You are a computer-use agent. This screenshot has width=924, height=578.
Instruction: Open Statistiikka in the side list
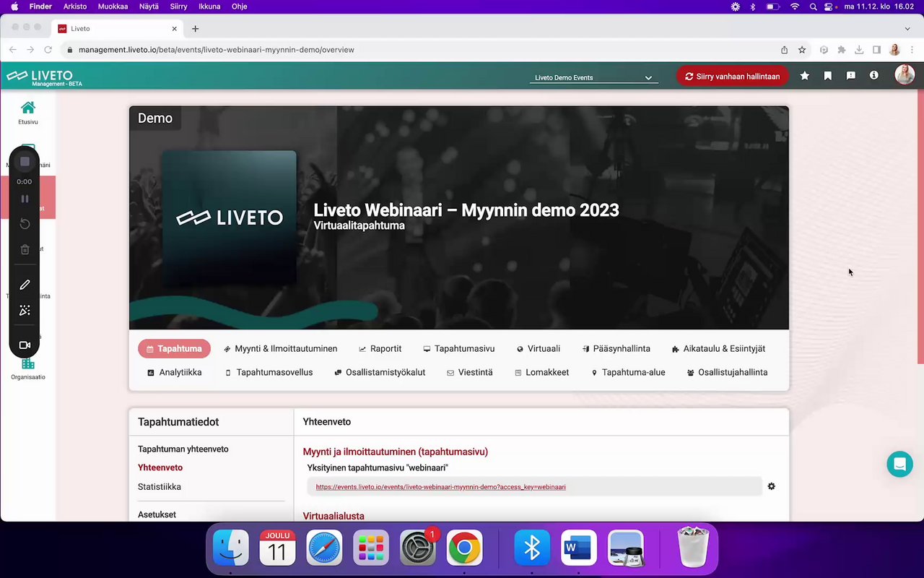click(160, 487)
